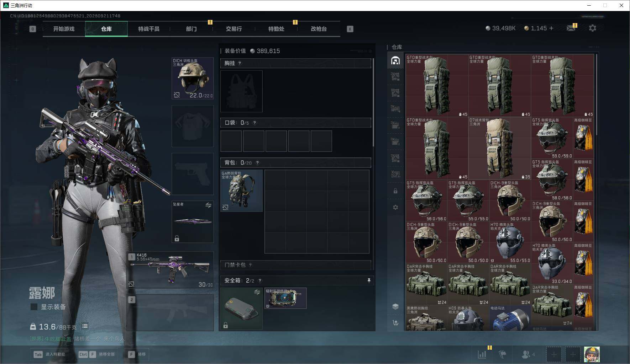Viewport: 630px width, 364px height.
Task: Click the swap icon on the safe box
Action: click(257, 292)
